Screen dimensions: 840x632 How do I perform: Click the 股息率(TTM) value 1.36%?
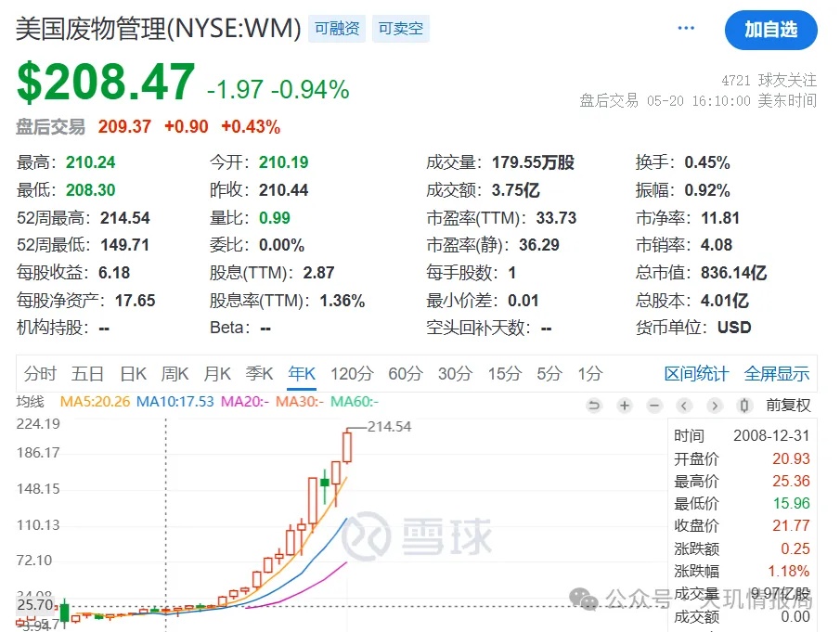[x=342, y=301]
